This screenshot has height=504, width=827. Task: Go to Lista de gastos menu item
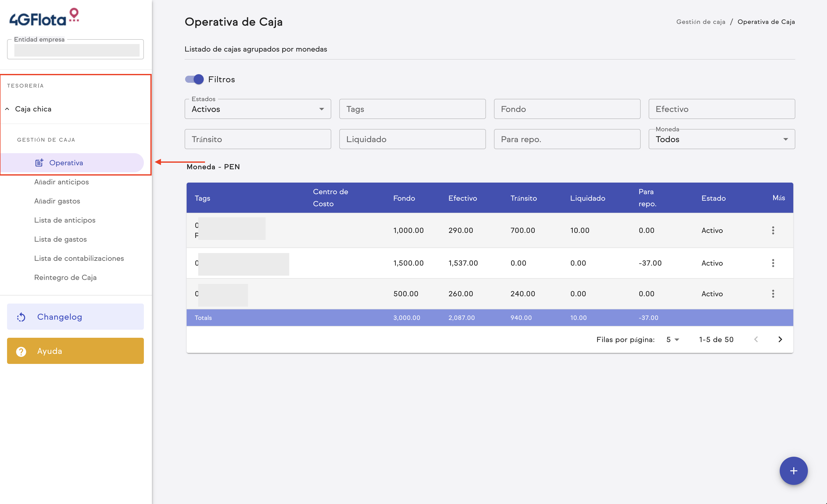pos(60,239)
